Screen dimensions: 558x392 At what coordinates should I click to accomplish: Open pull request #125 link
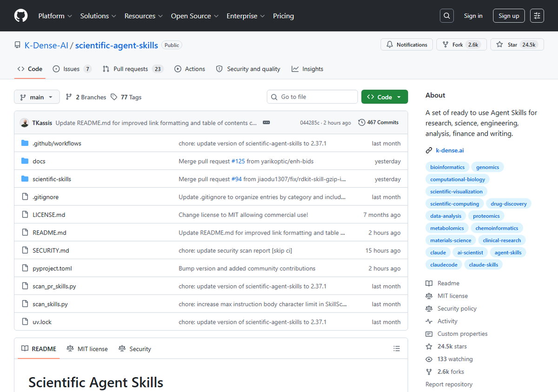coord(237,161)
